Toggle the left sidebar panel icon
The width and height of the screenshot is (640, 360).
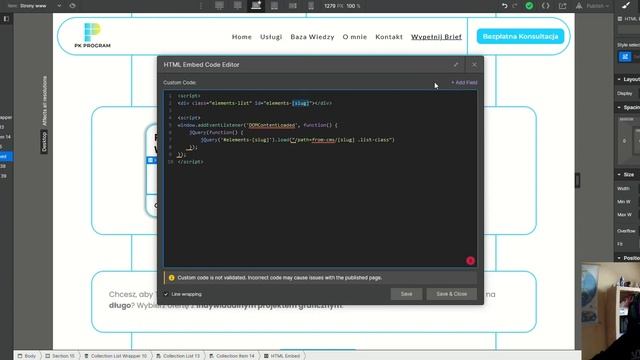click(6, 19)
